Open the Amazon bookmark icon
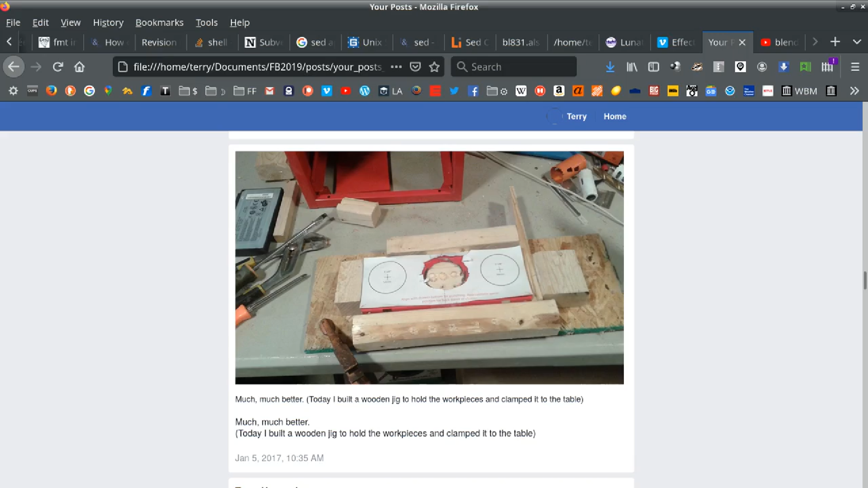Viewport: 868px width, 488px height. [559, 91]
